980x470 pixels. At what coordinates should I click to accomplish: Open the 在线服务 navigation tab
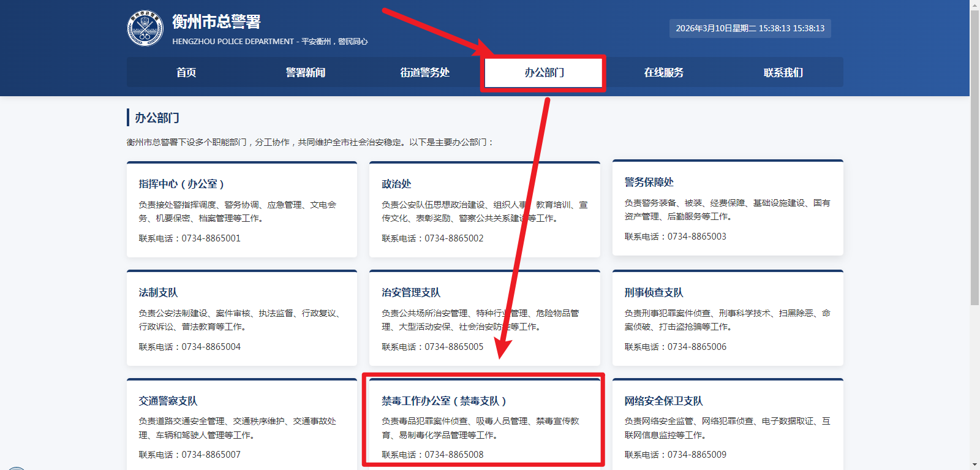(x=664, y=72)
